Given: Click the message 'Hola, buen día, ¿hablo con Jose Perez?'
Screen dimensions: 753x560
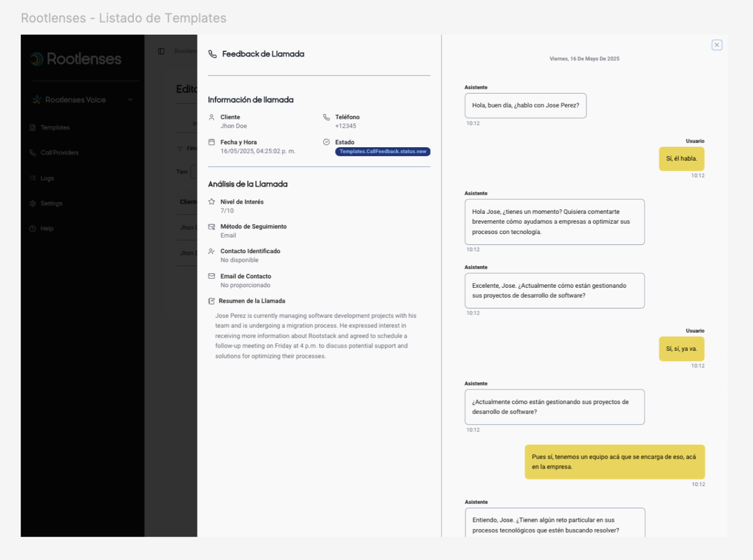Looking at the screenshot, I should (x=525, y=105).
